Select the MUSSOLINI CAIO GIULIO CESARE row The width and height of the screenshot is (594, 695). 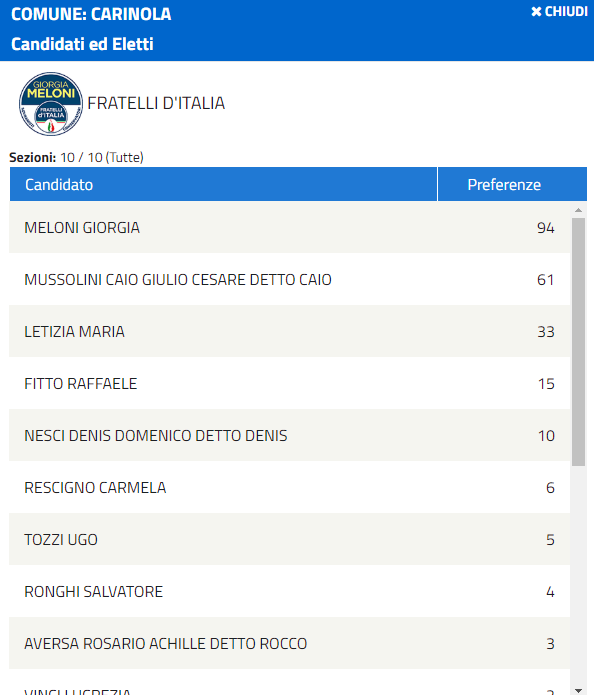[x=289, y=279]
